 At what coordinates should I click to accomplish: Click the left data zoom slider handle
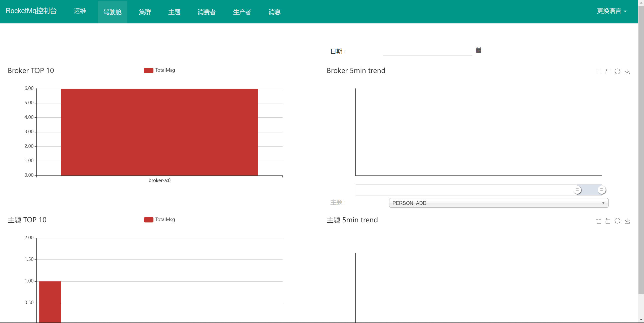(x=577, y=190)
